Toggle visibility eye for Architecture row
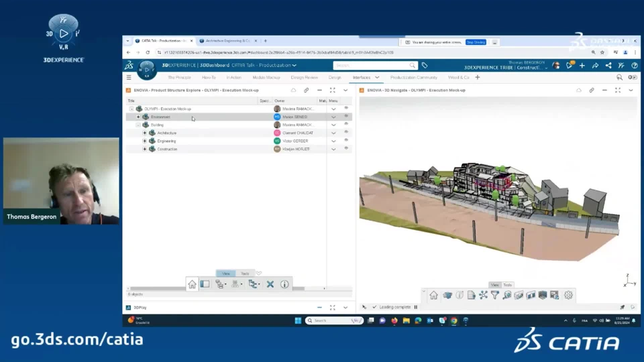 click(x=346, y=132)
